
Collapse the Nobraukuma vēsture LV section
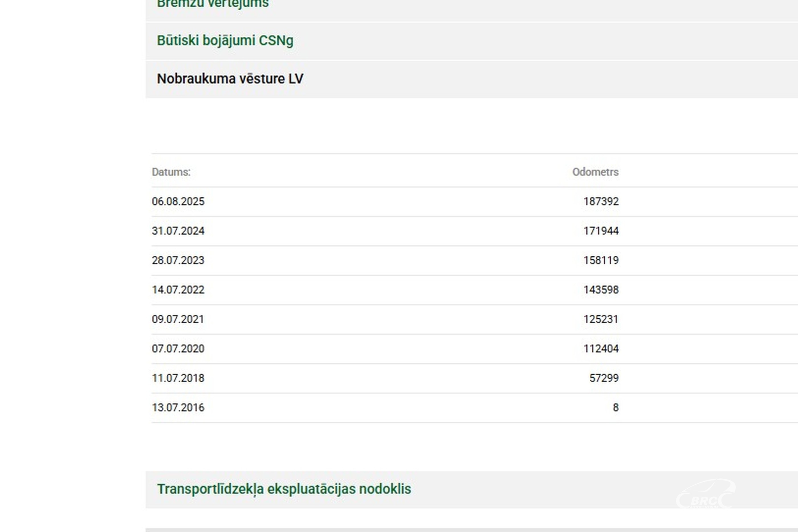click(x=230, y=79)
